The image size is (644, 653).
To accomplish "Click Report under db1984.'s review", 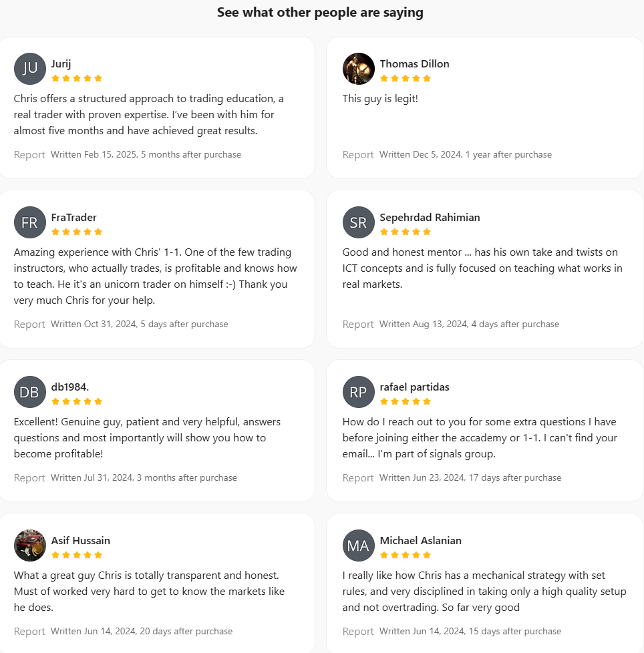I will 29,477.
